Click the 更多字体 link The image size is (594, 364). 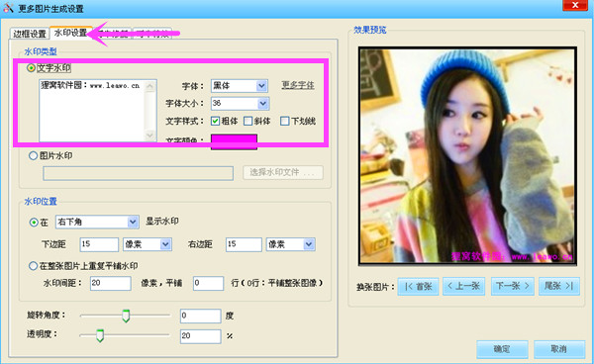[x=298, y=85]
